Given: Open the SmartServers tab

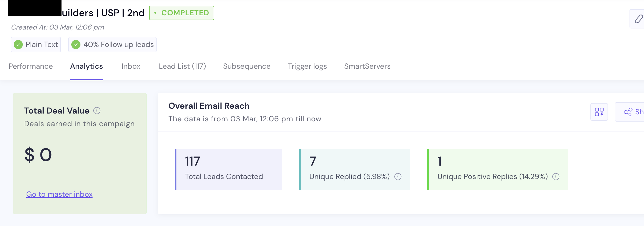Looking at the screenshot, I should click(367, 66).
